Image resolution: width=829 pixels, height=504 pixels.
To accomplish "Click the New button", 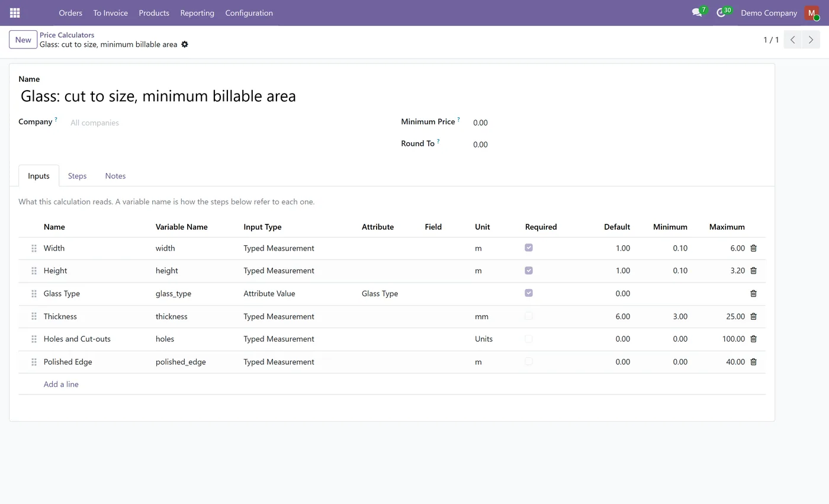I will pos(23,40).
